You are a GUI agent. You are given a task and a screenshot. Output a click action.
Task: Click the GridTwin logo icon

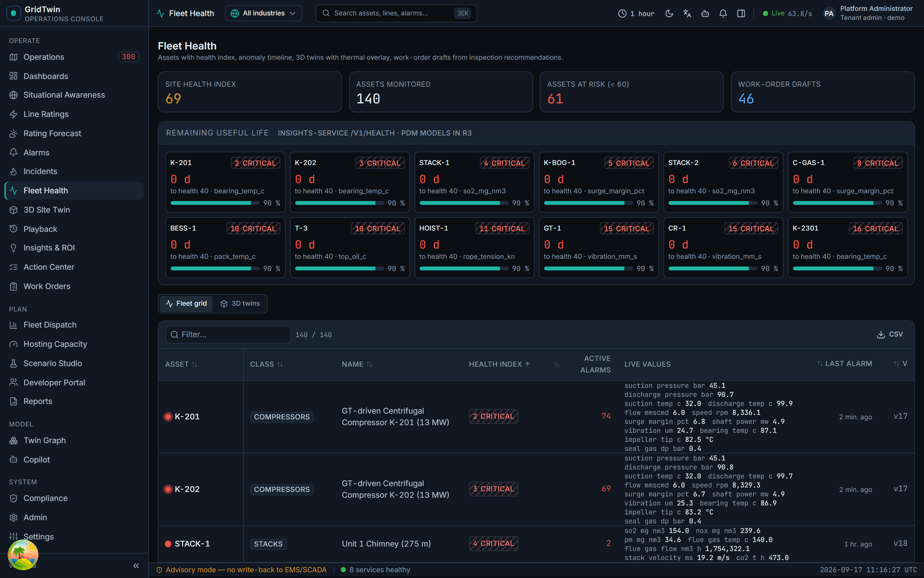pyautogui.click(x=14, y=13)
